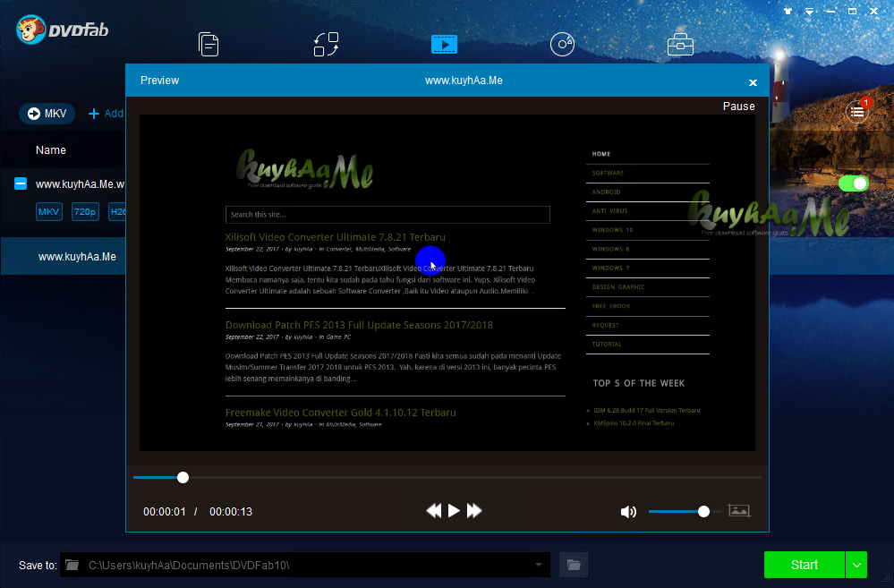Screen dimensions: 894x588
Task: Click the MKV profile switcher button
Action: [x=47, y=114]
